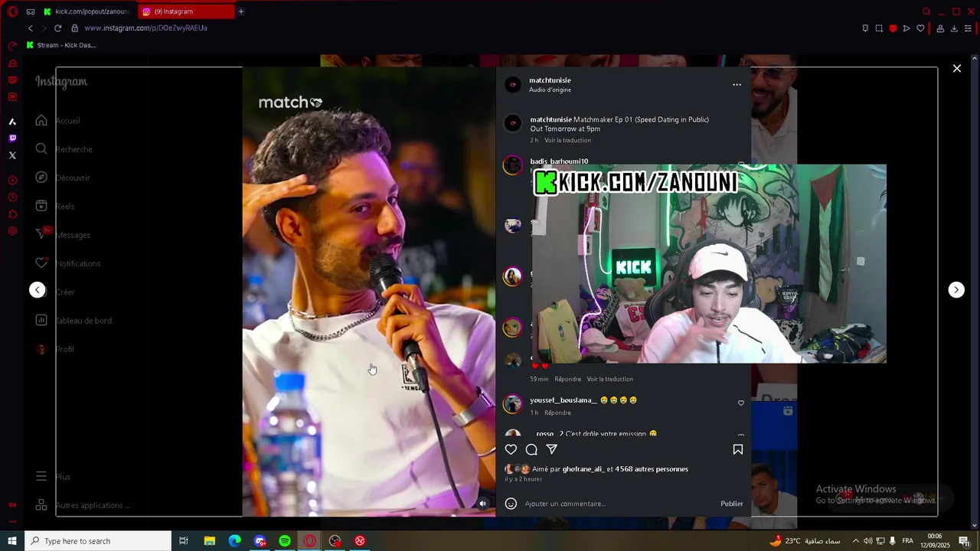Click the pin icon in browser toolbar
The image size is (980, 551).
point(865,28)
